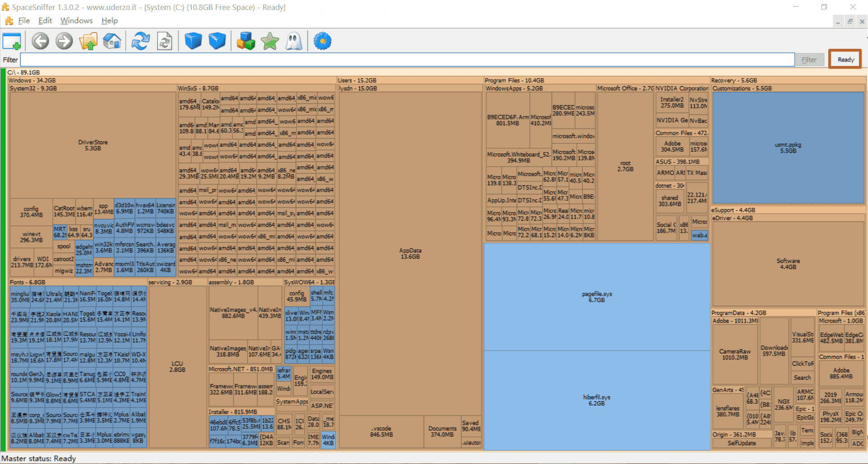Select the Adobe 885.4MB block
The image size is (868, 464).
tap(841, 373)
